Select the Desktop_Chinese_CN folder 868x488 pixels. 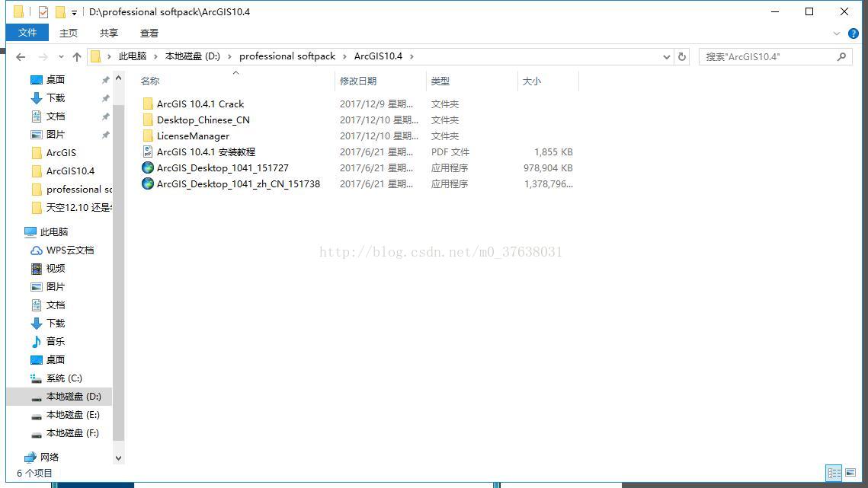(x=203, y=120)
